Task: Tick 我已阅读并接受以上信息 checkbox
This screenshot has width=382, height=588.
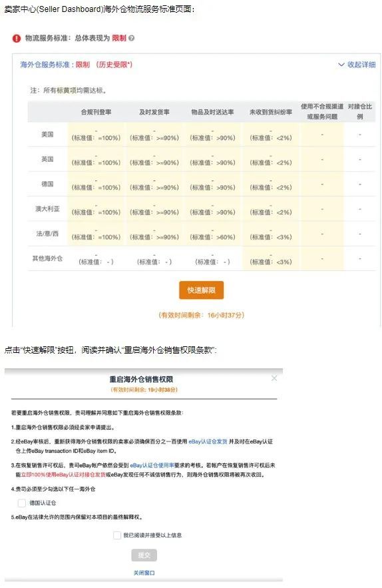Action: (117, 535)
